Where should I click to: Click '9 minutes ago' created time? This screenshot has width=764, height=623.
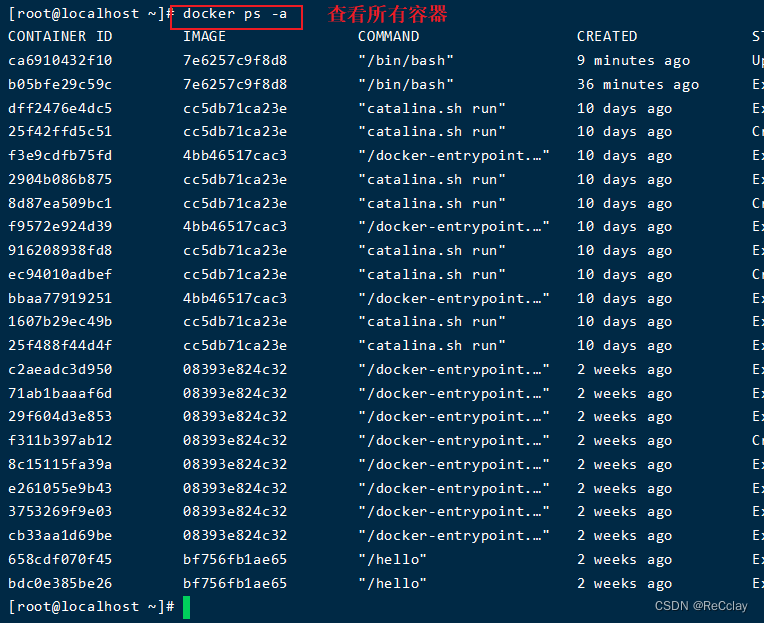(633, 60)
